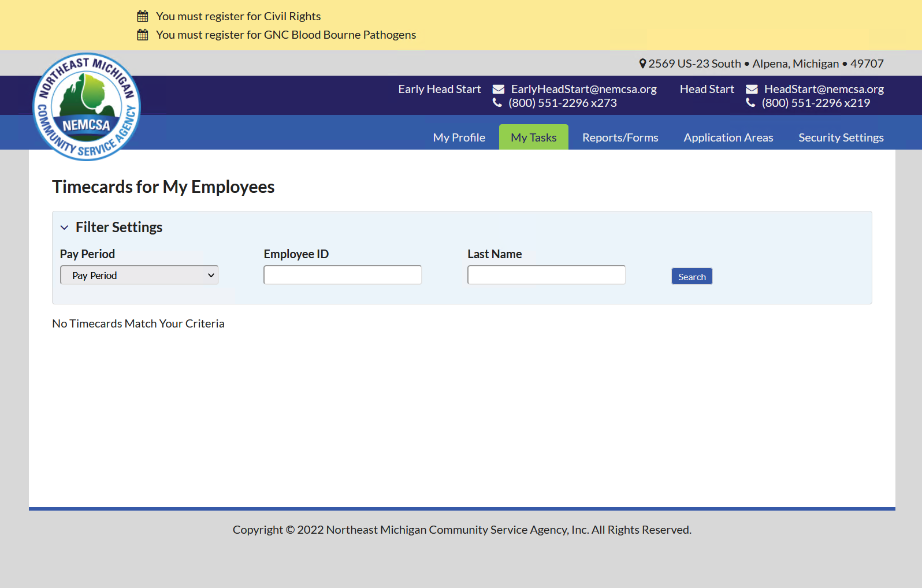The image size is (922, 588).
Task: Click the No Timecards Match Your Criteria message
Action: (138, 323)
